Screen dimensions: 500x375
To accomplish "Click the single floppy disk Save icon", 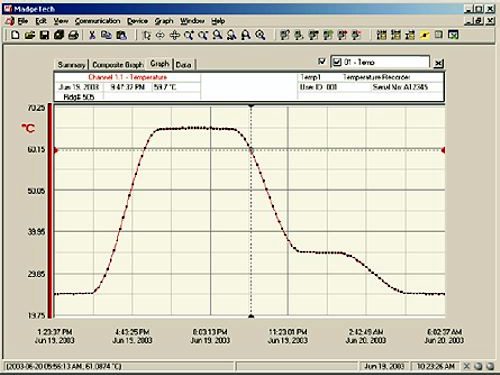I will 44,35.
